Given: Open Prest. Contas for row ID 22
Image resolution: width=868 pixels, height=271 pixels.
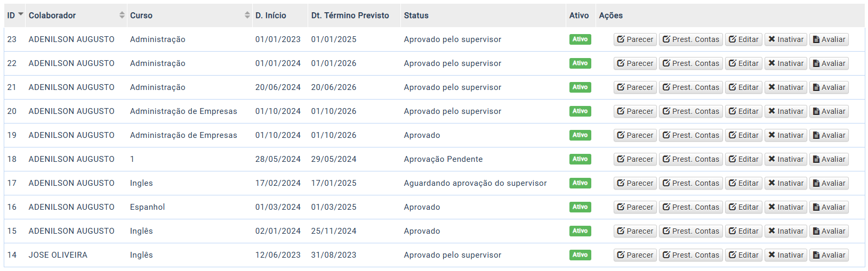Looking at the screenshot, I should click(x=690, y=63).
